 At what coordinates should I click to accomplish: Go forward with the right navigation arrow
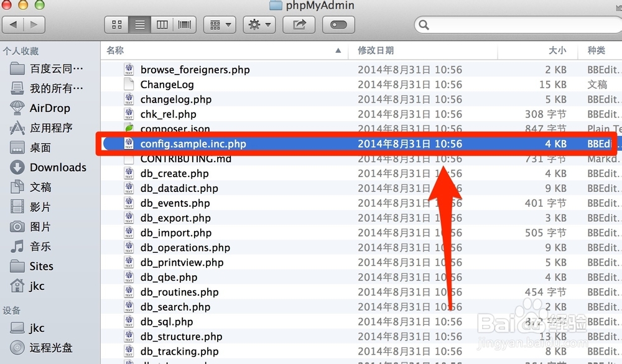click(34, 25)
